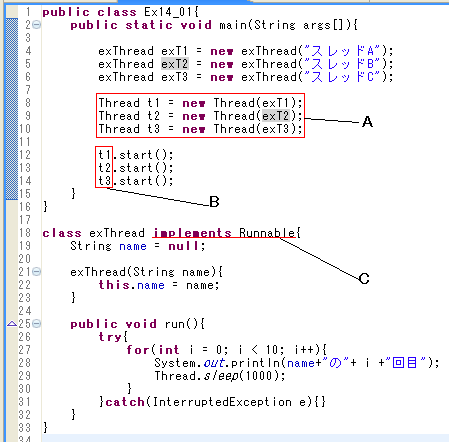Collapse the main method fold on line 2
Screen dimensions: 449x442
[37, 25]
